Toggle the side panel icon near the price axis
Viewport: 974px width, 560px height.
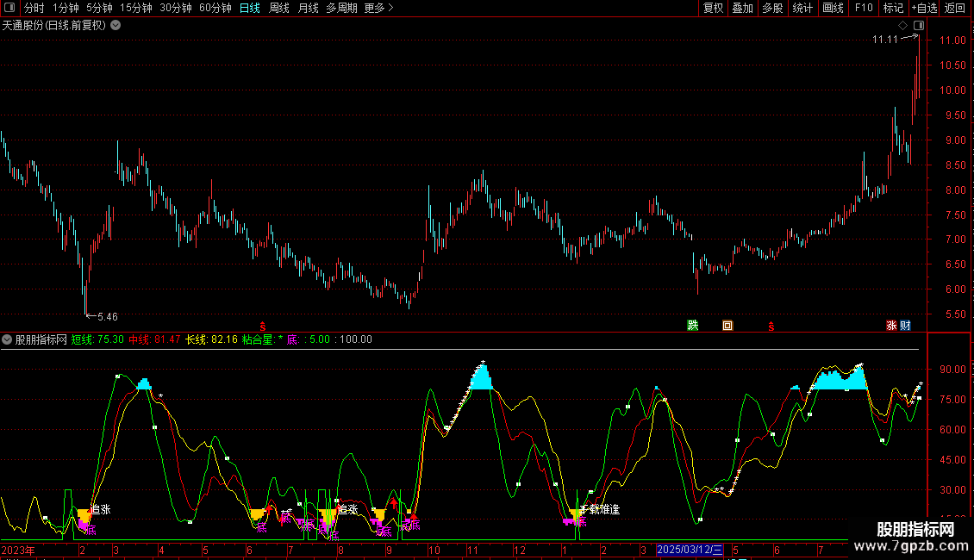[919, 26]
